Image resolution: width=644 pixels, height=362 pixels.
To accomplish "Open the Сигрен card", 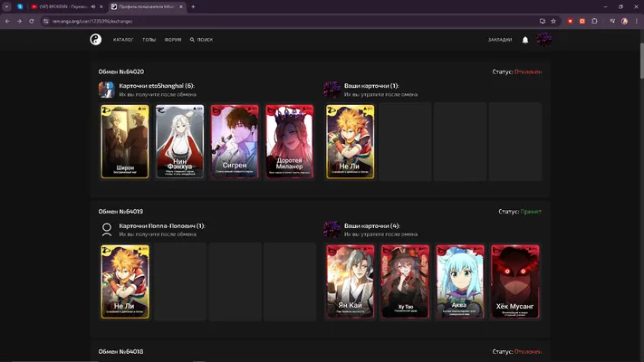I will 235,141.
